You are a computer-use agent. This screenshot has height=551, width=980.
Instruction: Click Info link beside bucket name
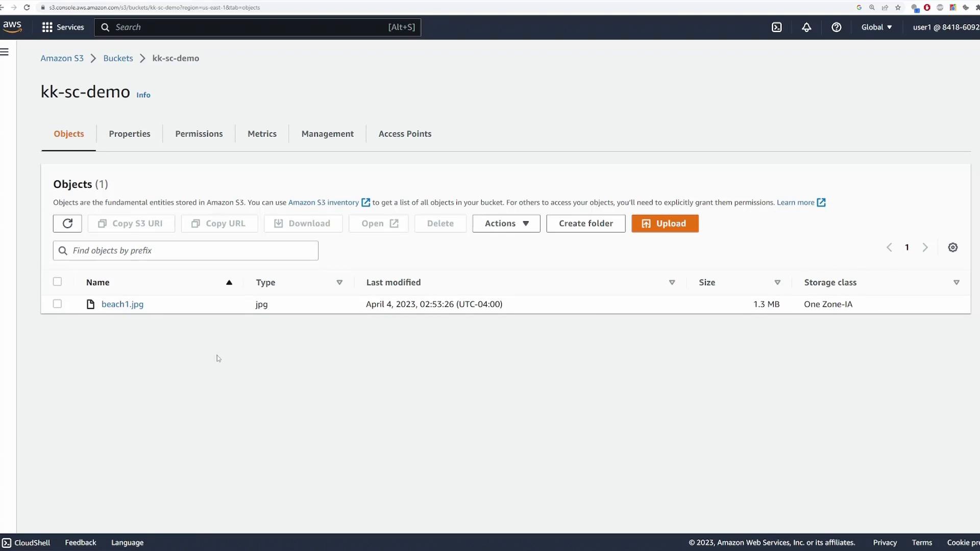coord(143,95)
